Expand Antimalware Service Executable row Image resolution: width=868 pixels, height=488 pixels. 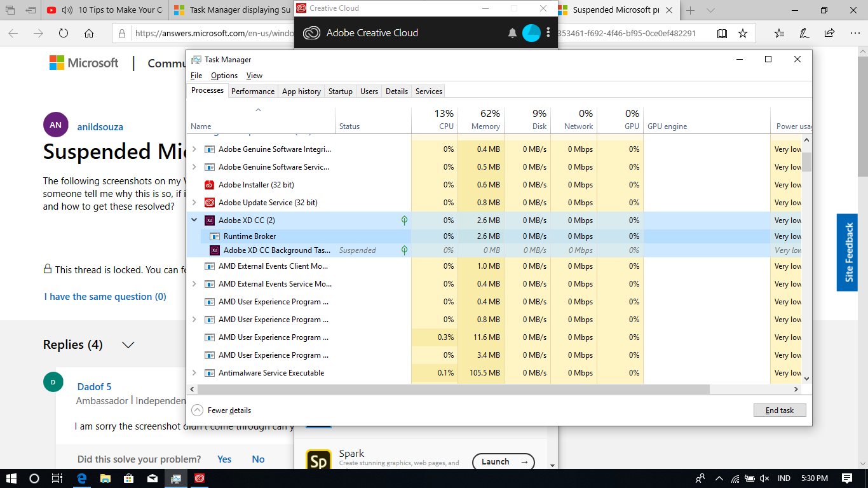[194, 373]
